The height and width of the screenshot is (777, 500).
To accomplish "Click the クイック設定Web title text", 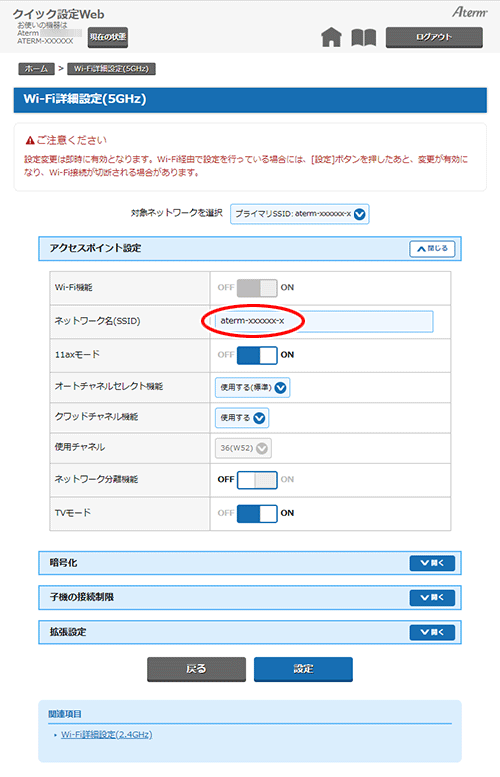I will coord(58,14).
